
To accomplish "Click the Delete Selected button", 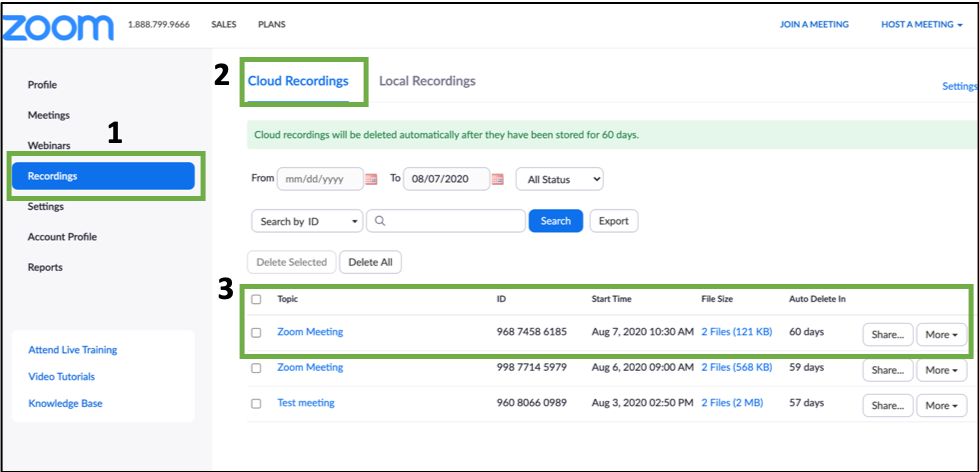I will click(292, 262).
